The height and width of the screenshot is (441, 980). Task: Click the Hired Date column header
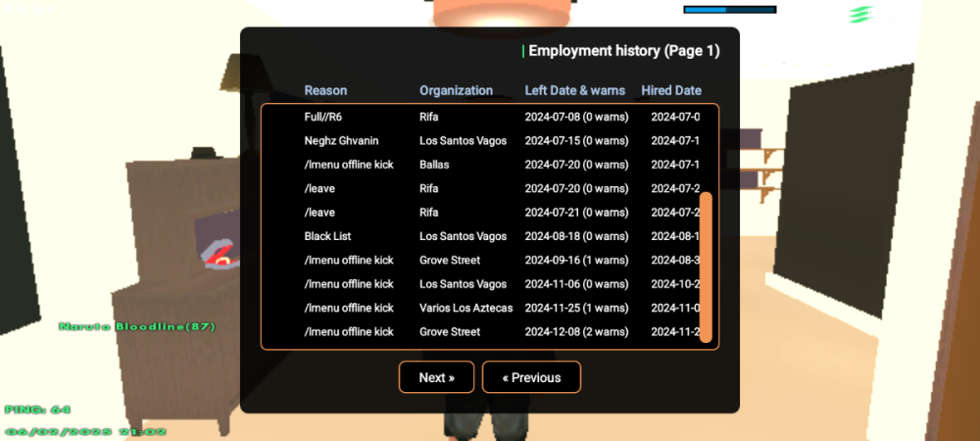coord(671,90)
